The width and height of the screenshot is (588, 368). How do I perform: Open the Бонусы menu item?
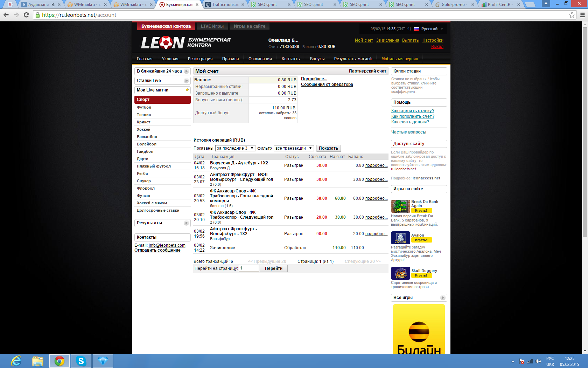pos(317,59)
